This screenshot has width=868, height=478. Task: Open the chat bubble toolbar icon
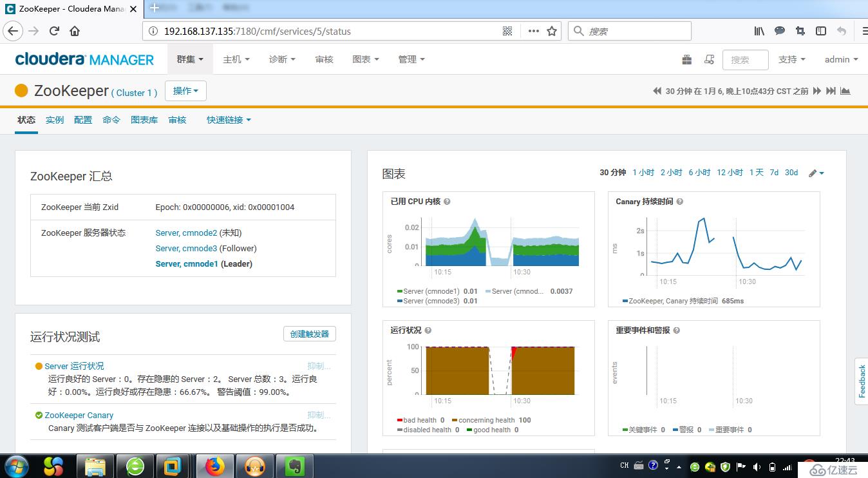[x=780, y=31]
